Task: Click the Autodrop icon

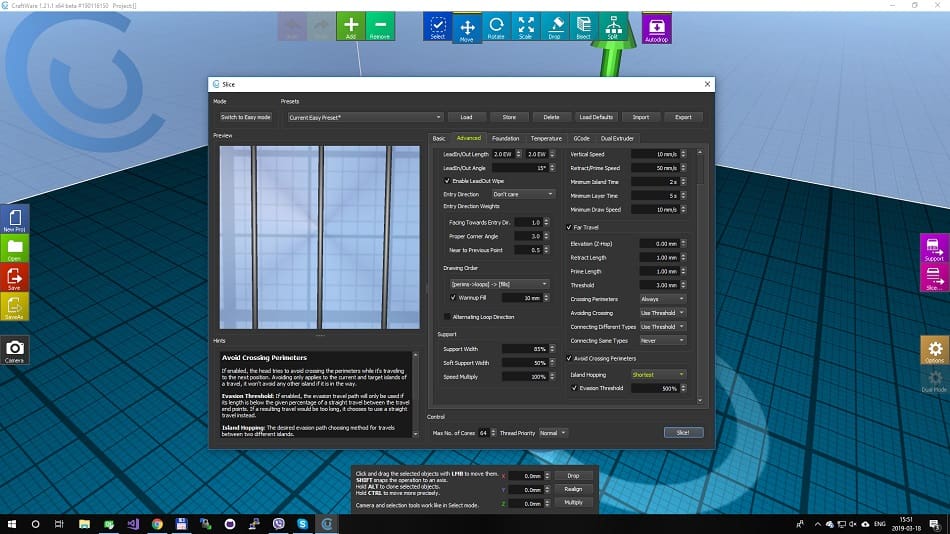Action: (657, 28)
